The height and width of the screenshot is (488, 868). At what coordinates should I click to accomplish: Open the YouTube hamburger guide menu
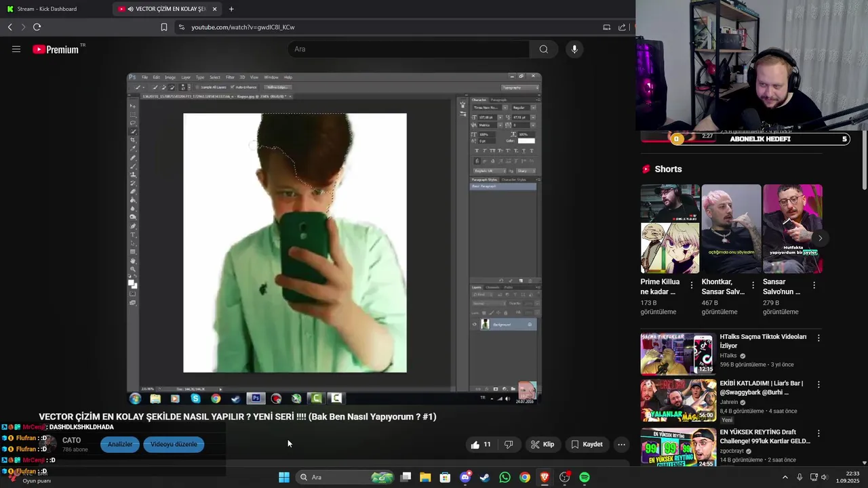click(16, 49)
